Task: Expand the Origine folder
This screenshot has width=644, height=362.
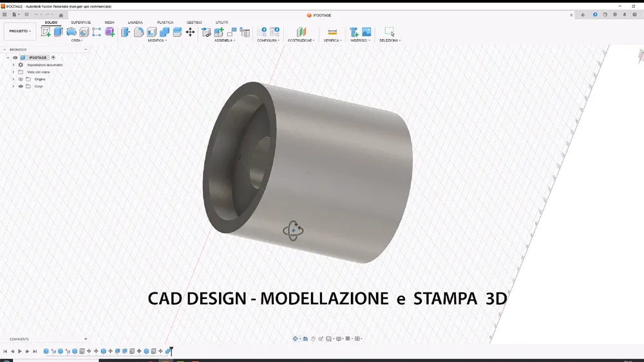Action: click(13, 79)
